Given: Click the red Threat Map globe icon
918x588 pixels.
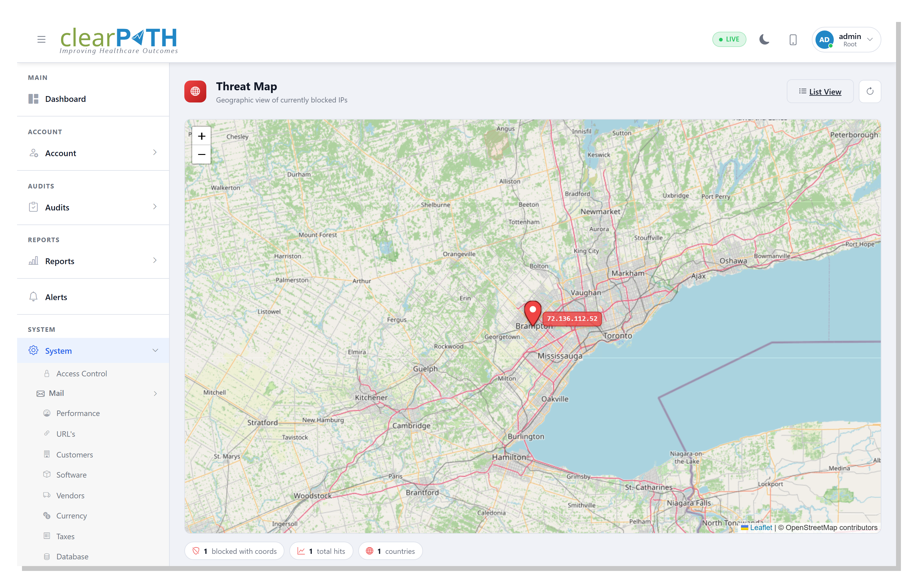Looking at the screenshot, I should click(x=195, y=91).
